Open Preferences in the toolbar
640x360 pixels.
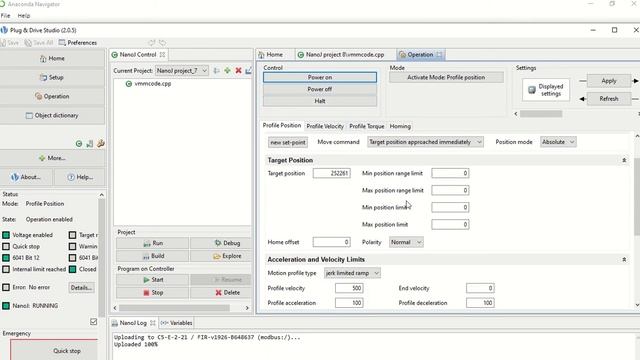pyautogui.click(x=78, y=42)
